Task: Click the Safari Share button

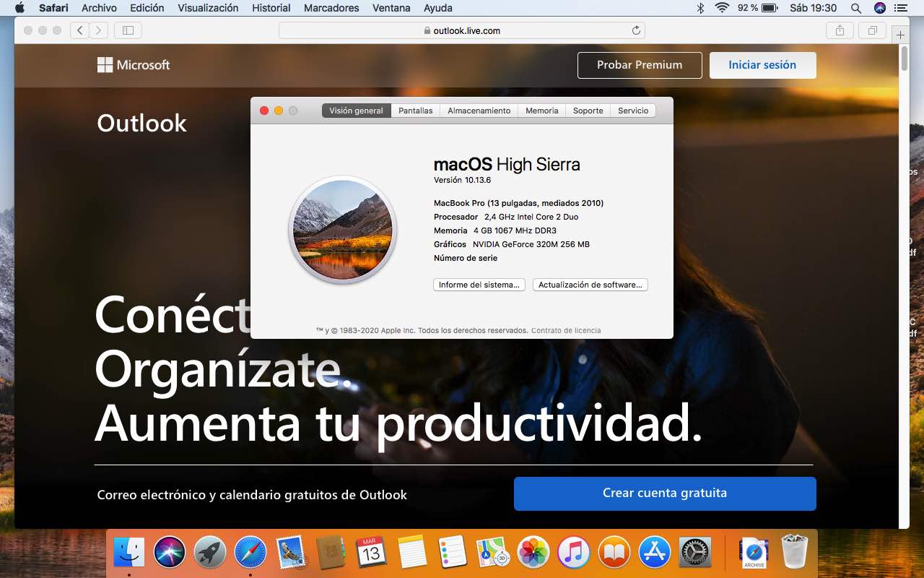Action: pyautogui.click(x=840, y=30)
